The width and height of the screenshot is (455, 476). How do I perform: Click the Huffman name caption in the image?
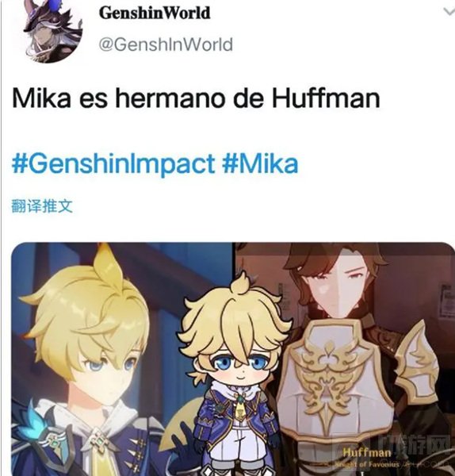pos(367,452)
